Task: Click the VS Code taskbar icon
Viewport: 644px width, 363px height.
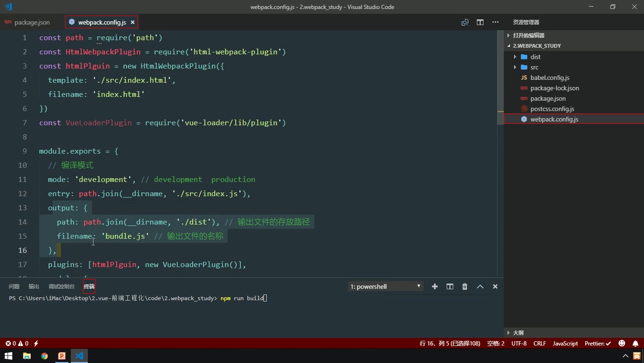Action: tap(79, 356)
